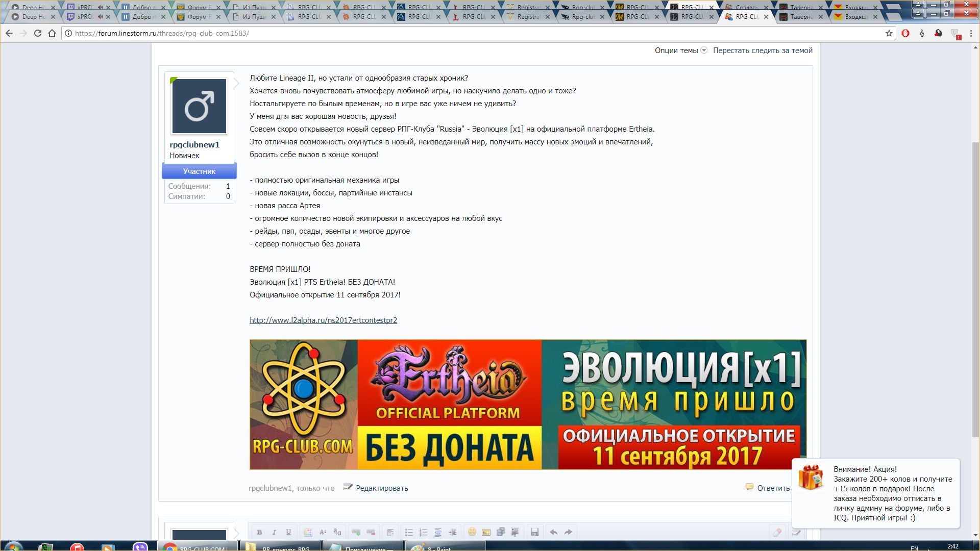Click the rpgclubnew1 avatar image
Viewport: 980px width, 551px height.
[x=199, y=106]
